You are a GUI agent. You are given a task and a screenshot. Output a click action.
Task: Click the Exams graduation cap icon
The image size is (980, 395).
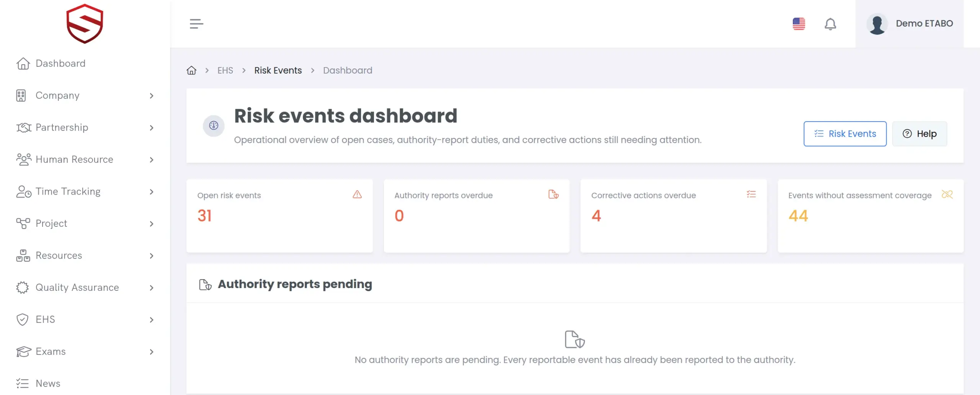pos(24,352)
